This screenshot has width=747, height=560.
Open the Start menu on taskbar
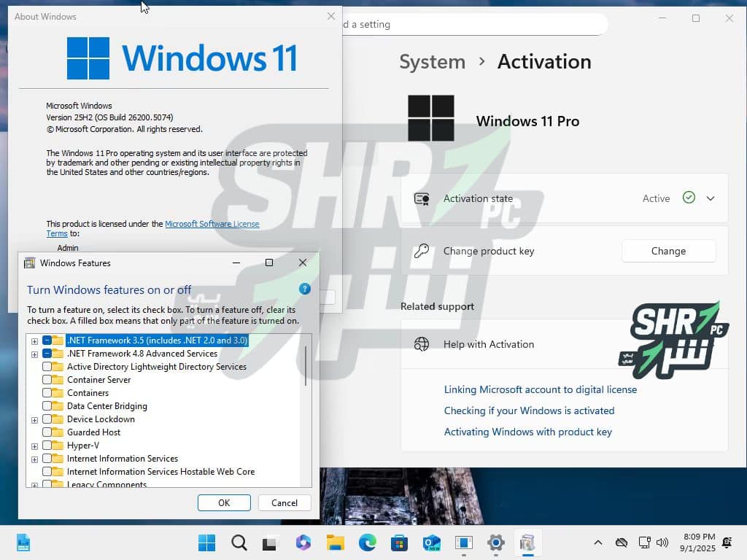[x=206, y=542]
